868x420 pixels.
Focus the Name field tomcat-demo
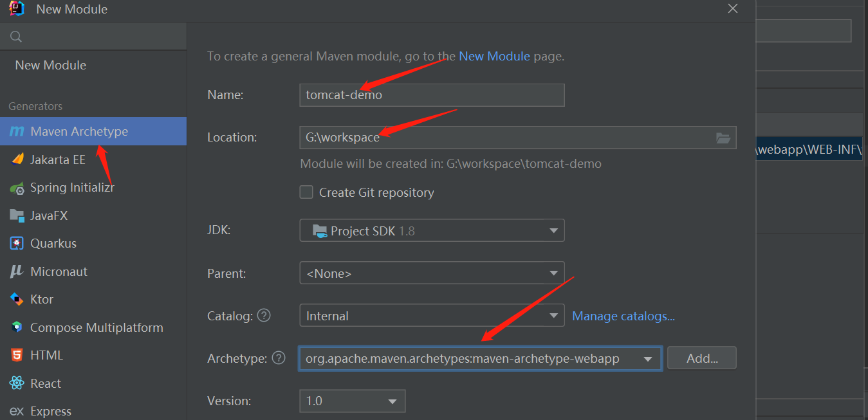[x=432, y=95]
